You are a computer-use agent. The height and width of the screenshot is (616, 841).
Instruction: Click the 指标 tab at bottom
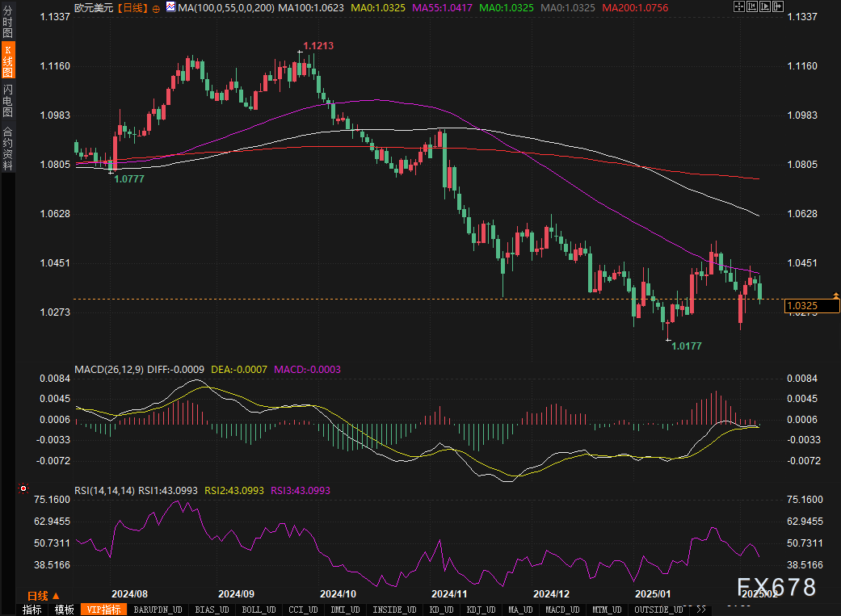click(32, 610)
